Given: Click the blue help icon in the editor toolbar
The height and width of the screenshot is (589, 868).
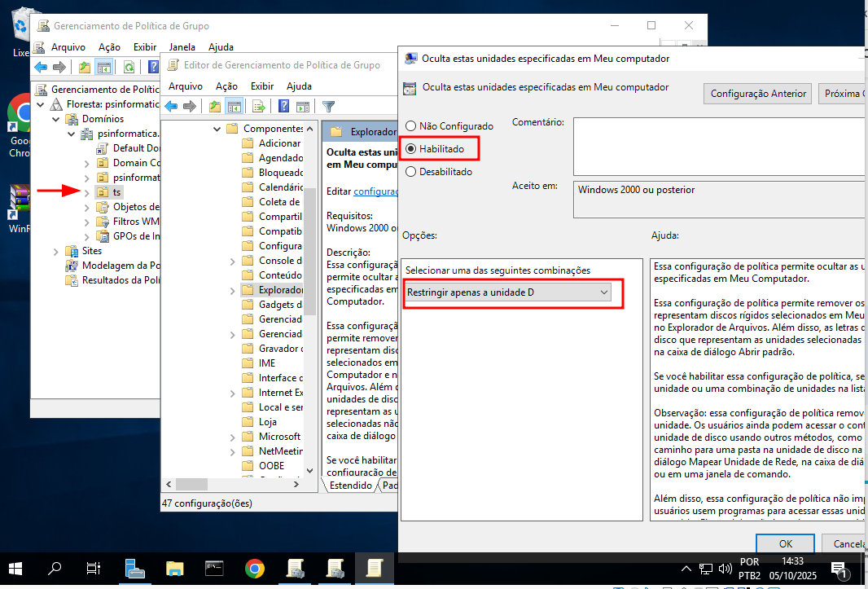Looking at the screenshot, I should (x=284, y=106).
